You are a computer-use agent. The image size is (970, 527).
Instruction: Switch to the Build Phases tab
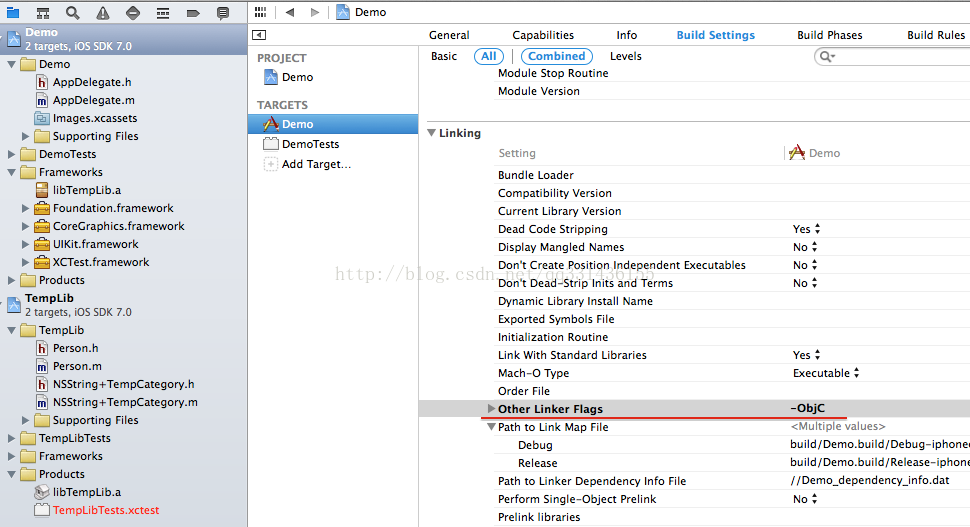point(830,35)
